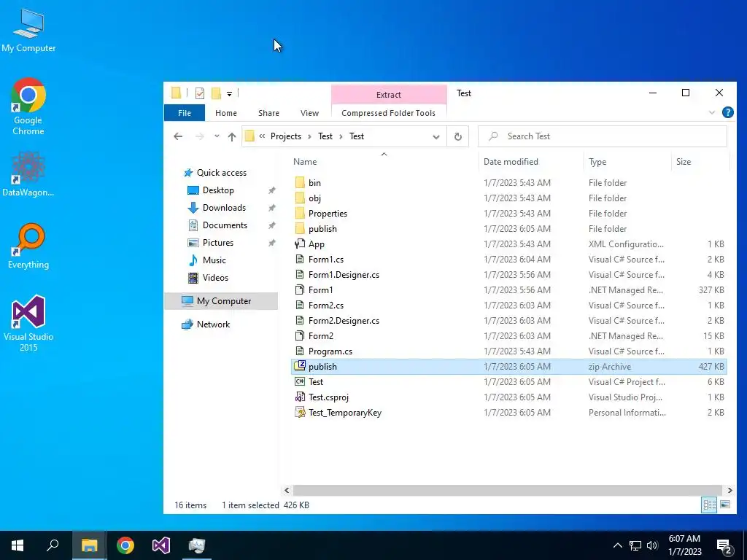Open the Recent locations dropdown arrow
Screen dimensions: 747x560
click(x=217, y=136)
